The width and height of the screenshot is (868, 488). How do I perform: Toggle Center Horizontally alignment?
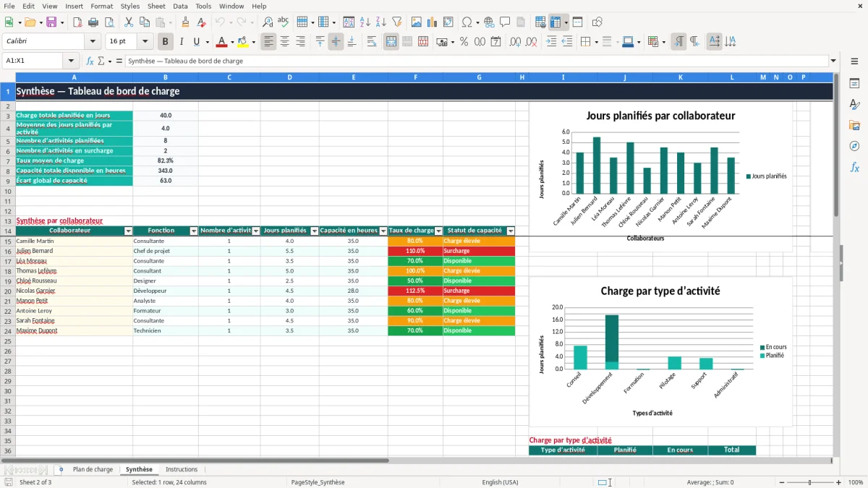point(284,42)
